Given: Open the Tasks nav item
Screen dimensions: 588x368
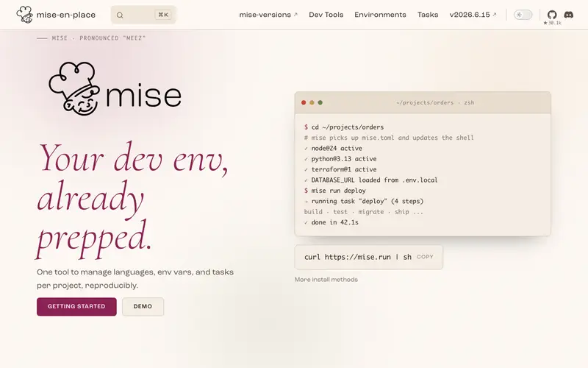Looking at the screenshot, I should (428, 15).
